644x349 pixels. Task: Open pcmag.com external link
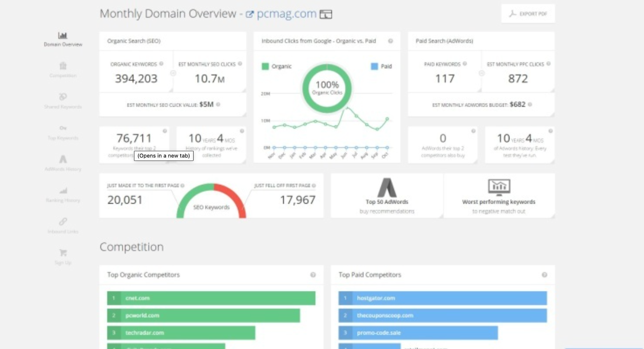[x=286, y=14]
